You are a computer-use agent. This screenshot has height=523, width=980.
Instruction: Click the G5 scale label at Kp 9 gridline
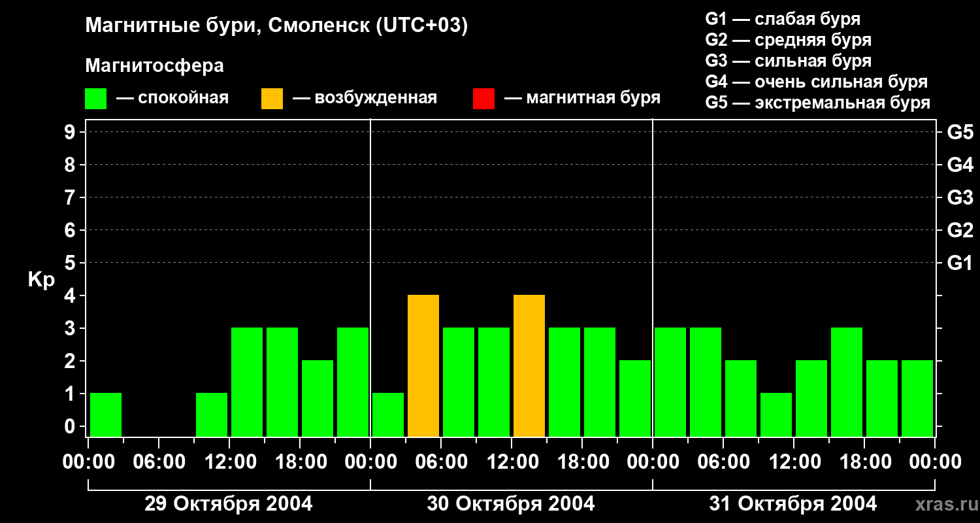(960, 132)
